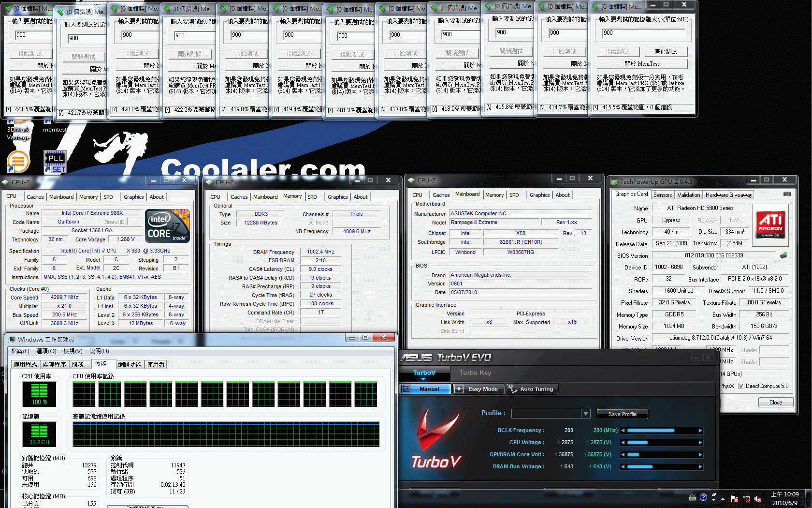Image resolution: width=812 pixels, height=508 pixels.
Task: Open the orange round desktop shortcut icon
Action: click(x=18, y=161)
